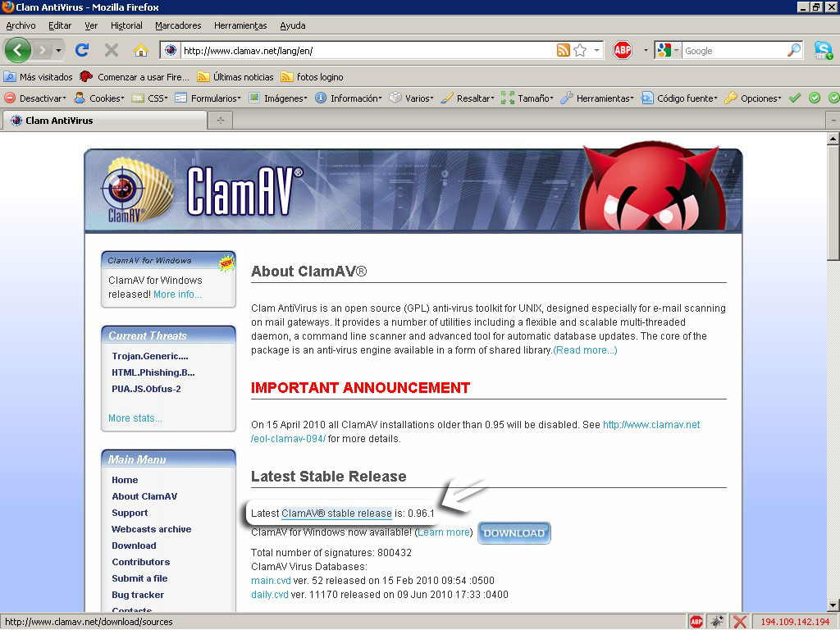
Task: Open the fotos logino bookmark
Action: pyautogui.click(x=313, y=76)
